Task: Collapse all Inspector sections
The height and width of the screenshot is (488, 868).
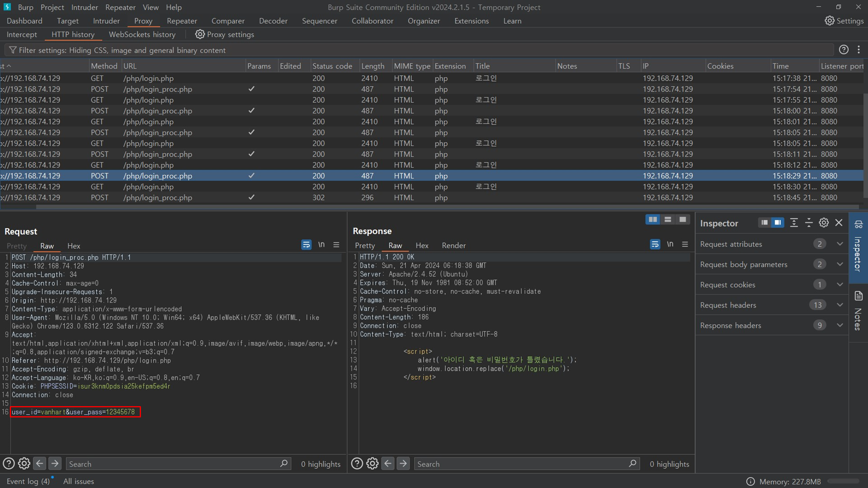Action: pos(809,223)
